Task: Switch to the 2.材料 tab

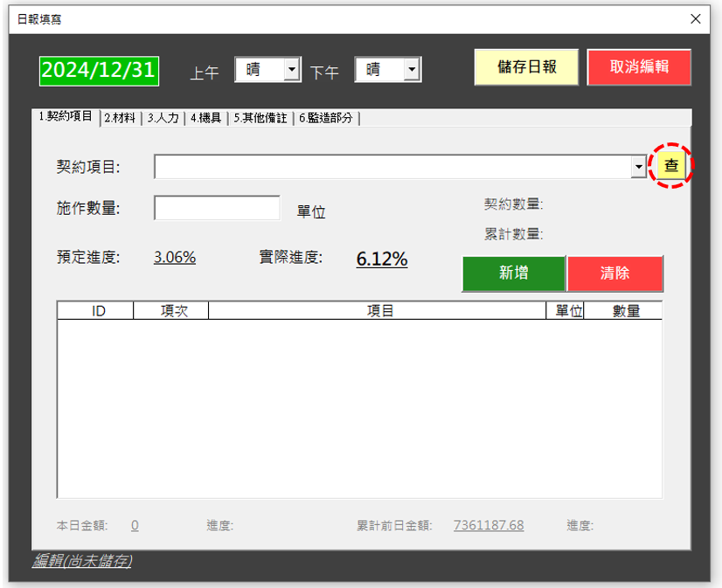Action: 120,118
